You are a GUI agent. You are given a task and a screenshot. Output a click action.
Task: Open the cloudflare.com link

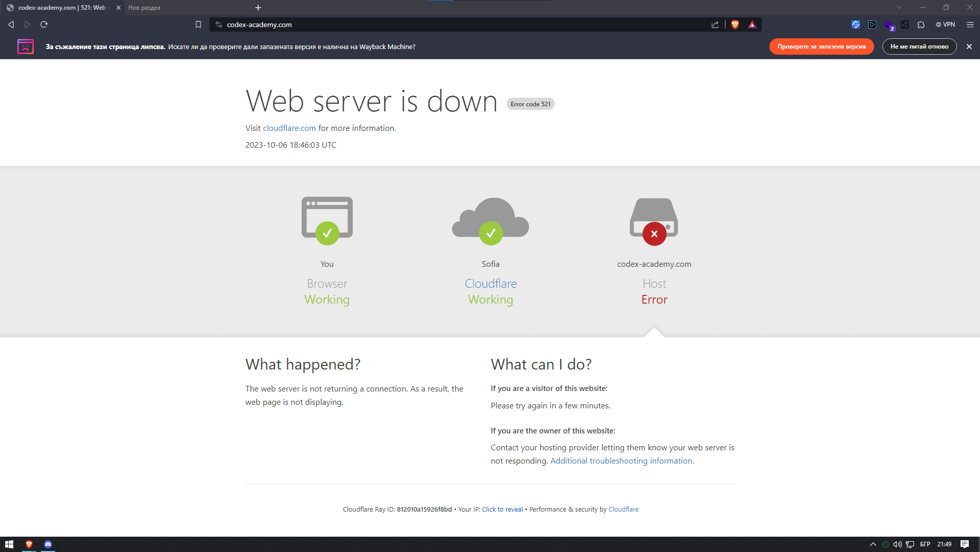pos(289,128)
